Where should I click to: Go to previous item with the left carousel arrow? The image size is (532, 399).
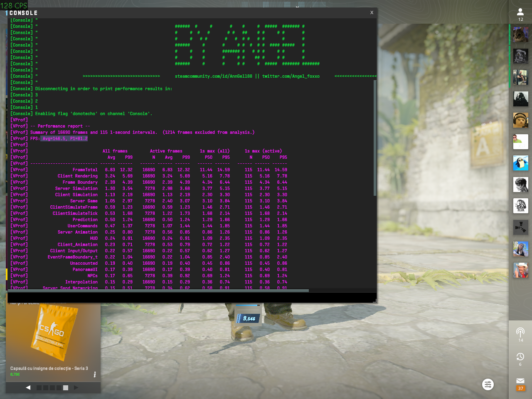click(x=28, y=387)
